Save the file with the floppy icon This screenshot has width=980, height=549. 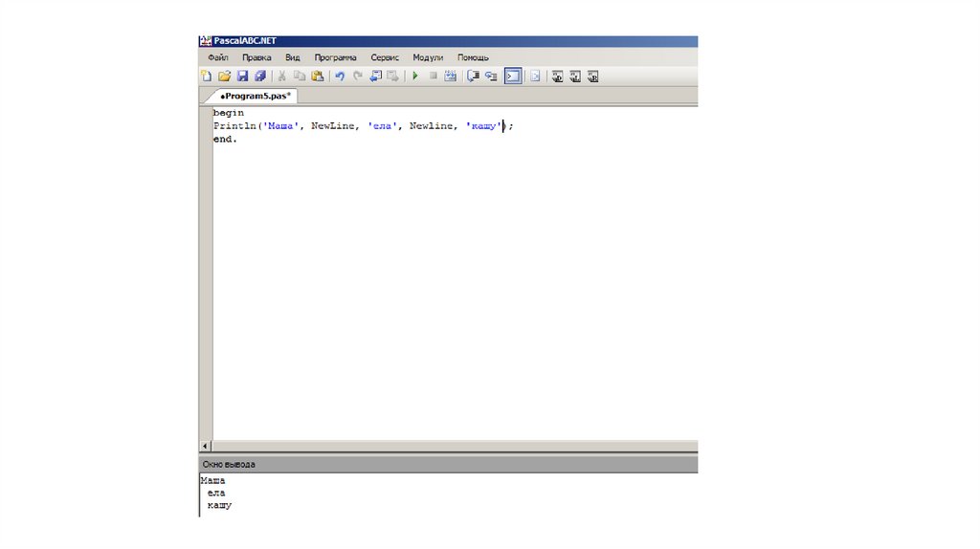pos(242,77)
